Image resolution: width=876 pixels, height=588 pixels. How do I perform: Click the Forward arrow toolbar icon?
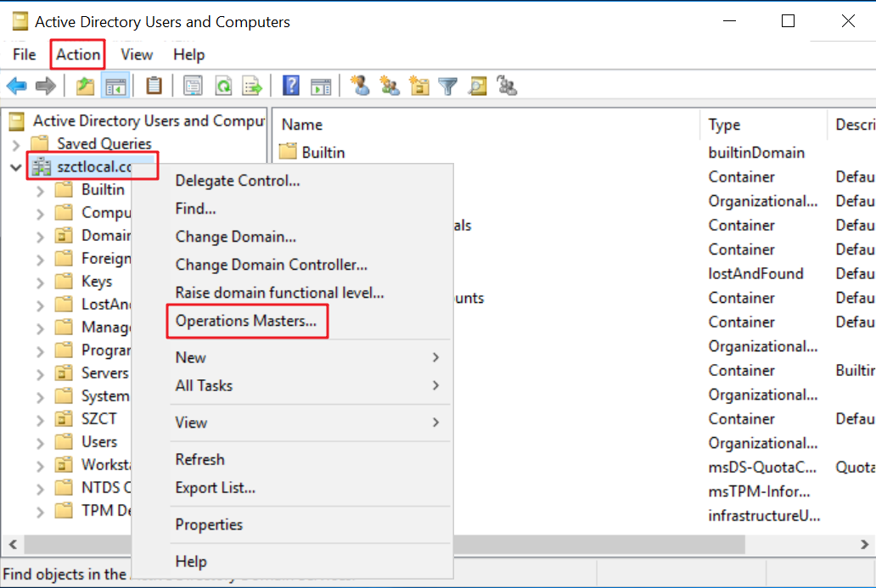[46, 86]
